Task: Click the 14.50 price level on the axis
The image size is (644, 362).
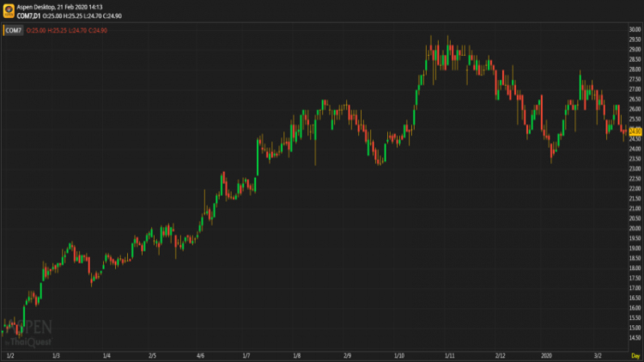Action: [635, 338]
